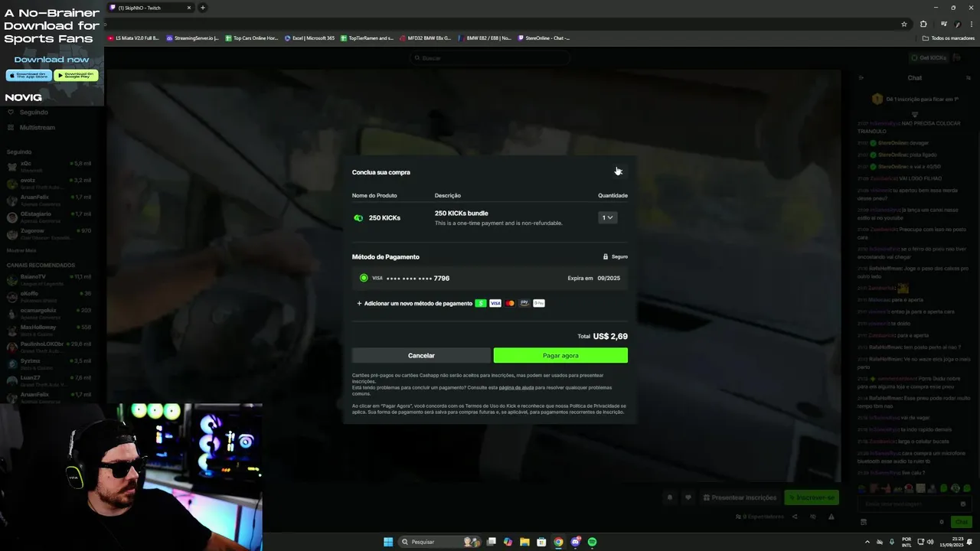980x551 pixels.
Task: Click the Download now ad link
Action: tap(51, 60)
